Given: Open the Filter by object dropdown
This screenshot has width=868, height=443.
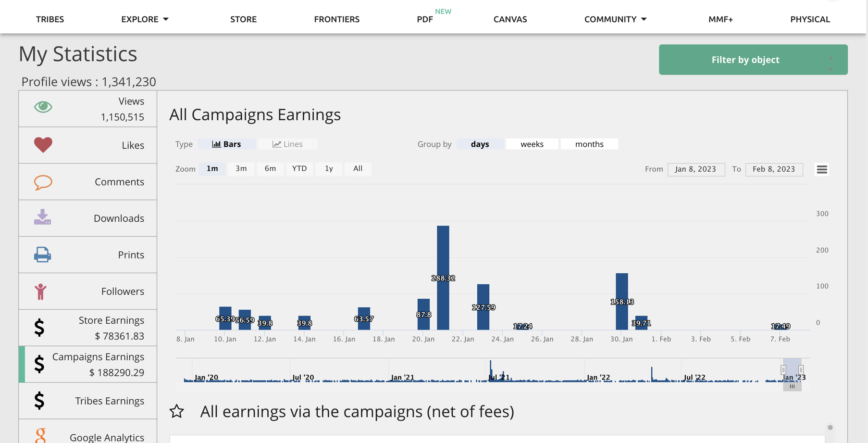Looking at the screenshot, I should point(753,60).
